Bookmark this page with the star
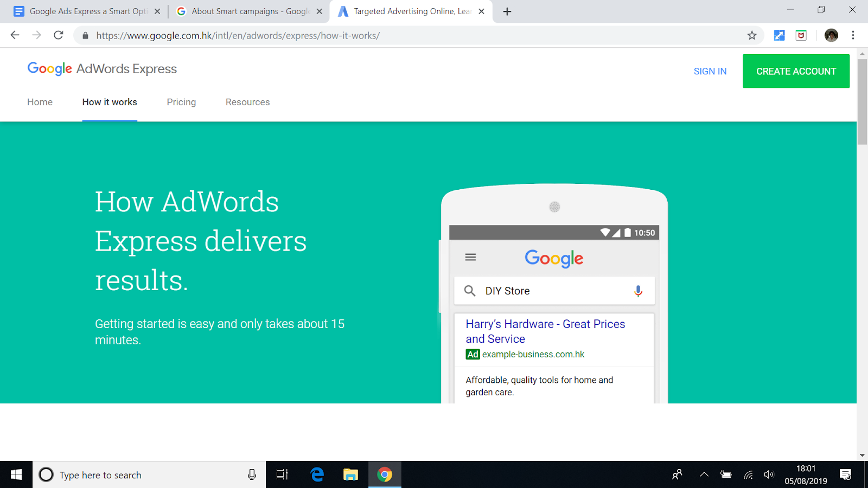 [752, 35]
